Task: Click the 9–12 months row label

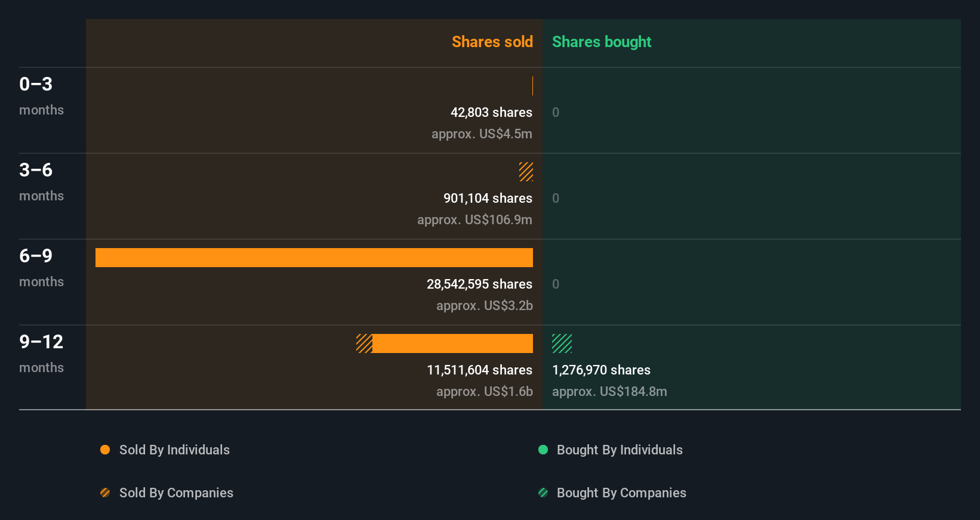Action: 41,353
